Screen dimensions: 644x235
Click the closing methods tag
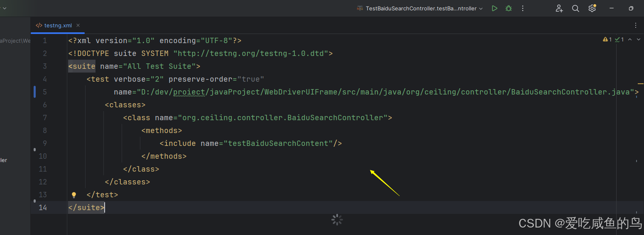coord(164,156)
